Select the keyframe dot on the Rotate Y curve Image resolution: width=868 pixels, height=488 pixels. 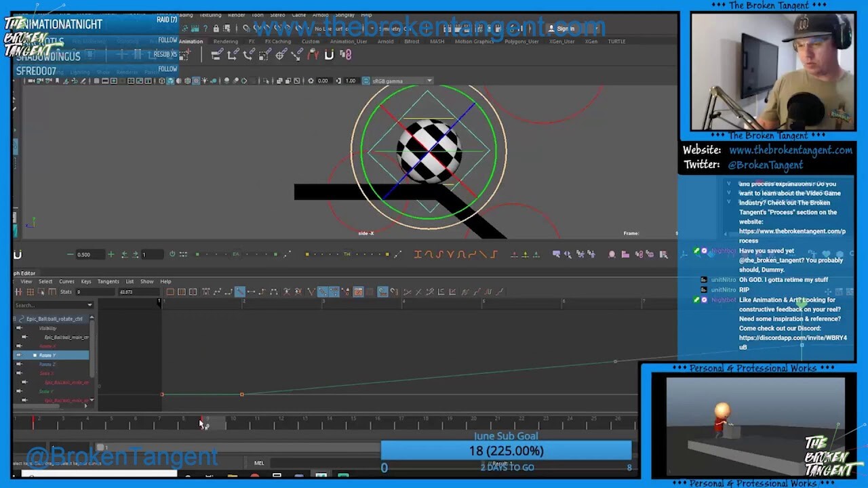(242, 394)
